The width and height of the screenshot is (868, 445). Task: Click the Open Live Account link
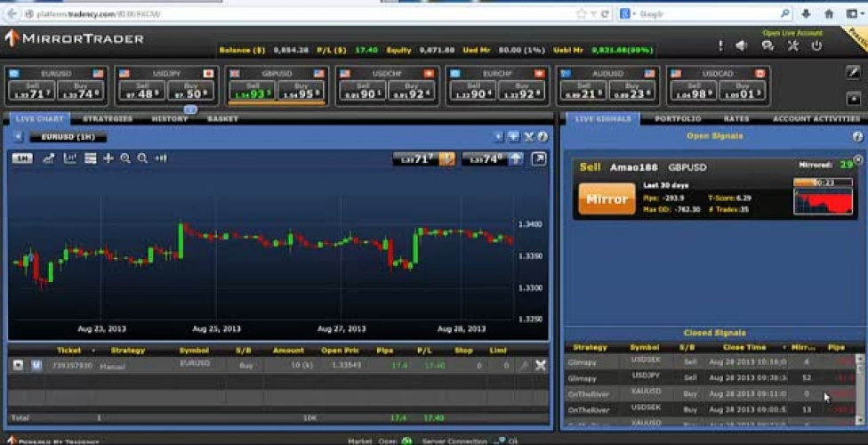pos(792,33)
